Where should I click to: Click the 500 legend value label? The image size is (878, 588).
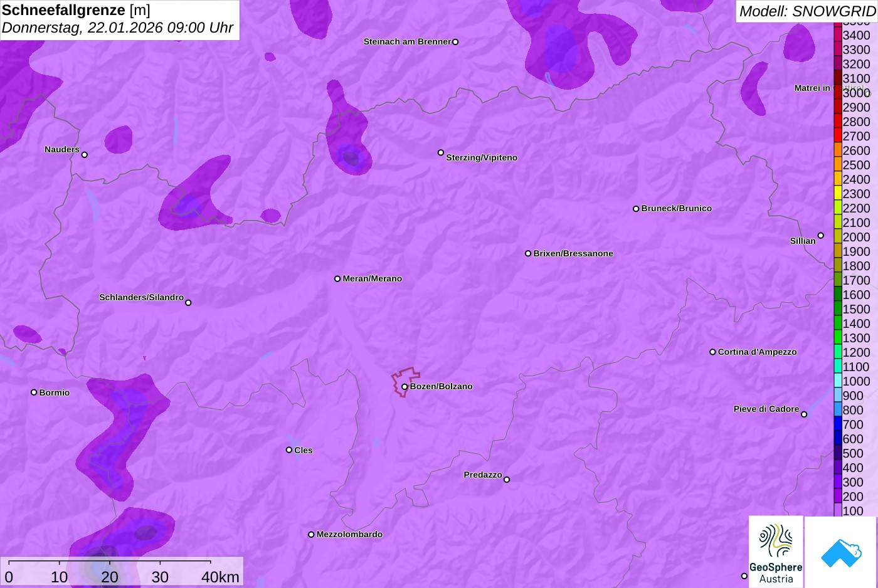(x=853, y=453)
